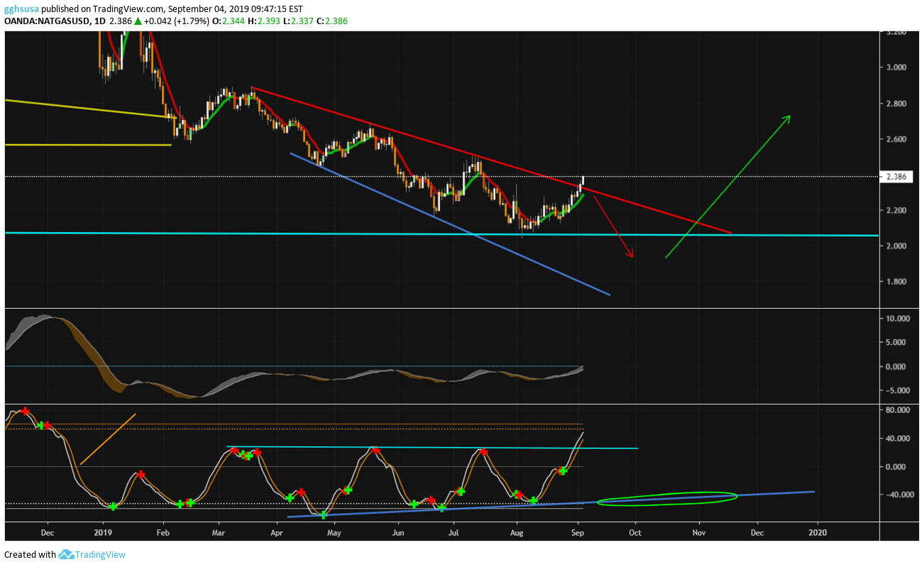The height and width of the screenshot is (567, 924).
Task: Click the white 2.386 current price tag on price axis
Action: point(898,177)
